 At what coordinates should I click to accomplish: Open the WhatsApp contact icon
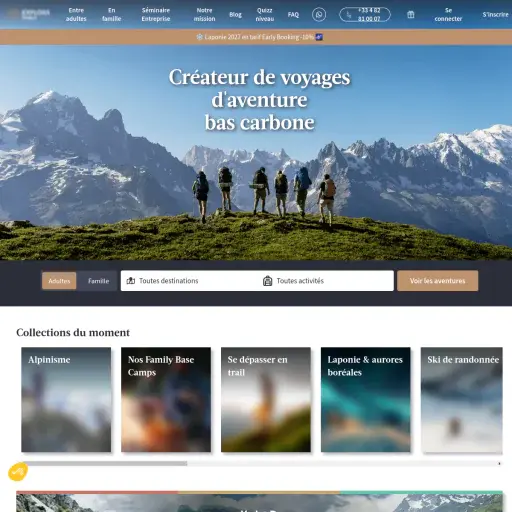pos(319,15)
